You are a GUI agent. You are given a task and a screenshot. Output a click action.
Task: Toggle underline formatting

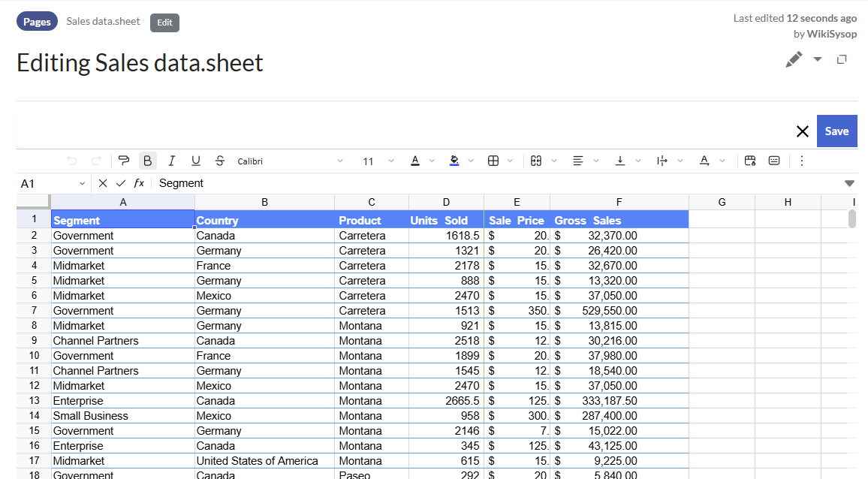(x=196, y=161)
